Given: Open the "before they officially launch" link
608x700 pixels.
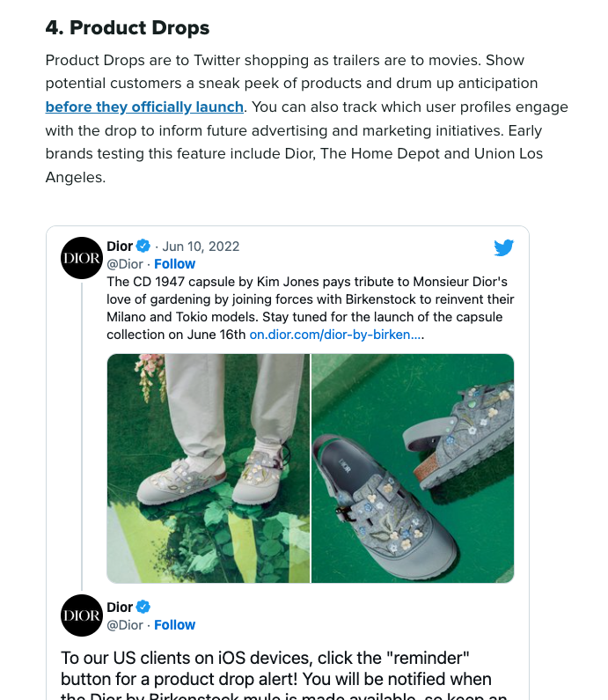Looking at the screenshot, I should (144, 107).
